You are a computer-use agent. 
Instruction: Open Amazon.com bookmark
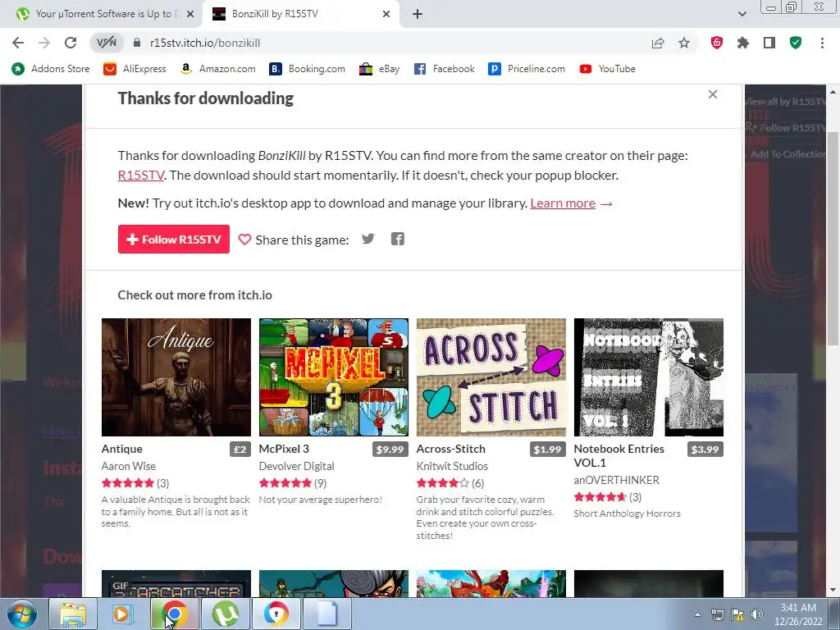tap(218, 69)
